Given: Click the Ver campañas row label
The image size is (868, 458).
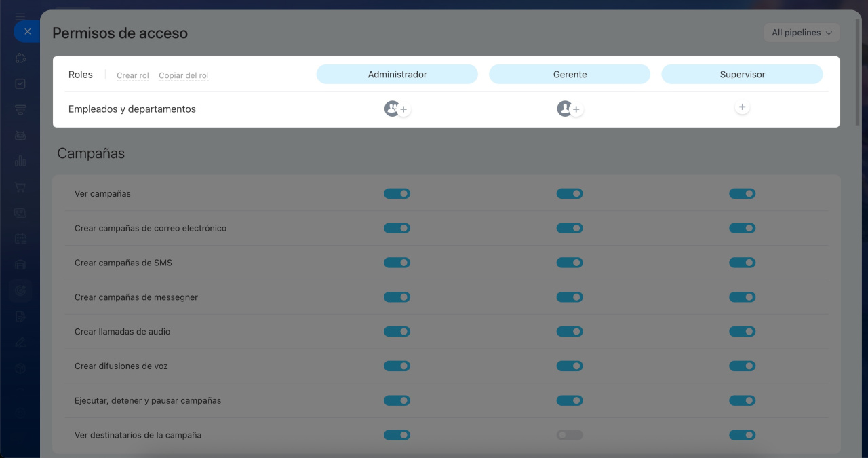Looking at the screenshot, I should (102, 194).
